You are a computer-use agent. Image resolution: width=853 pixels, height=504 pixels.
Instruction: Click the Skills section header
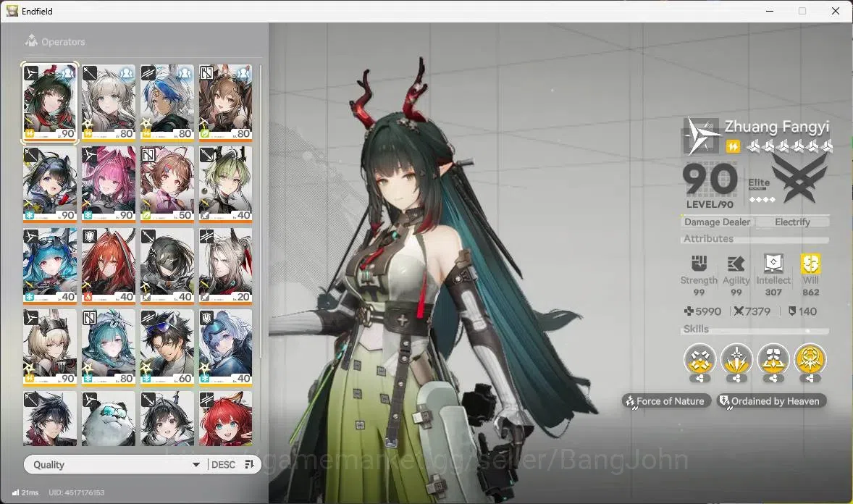pos(696,329)
